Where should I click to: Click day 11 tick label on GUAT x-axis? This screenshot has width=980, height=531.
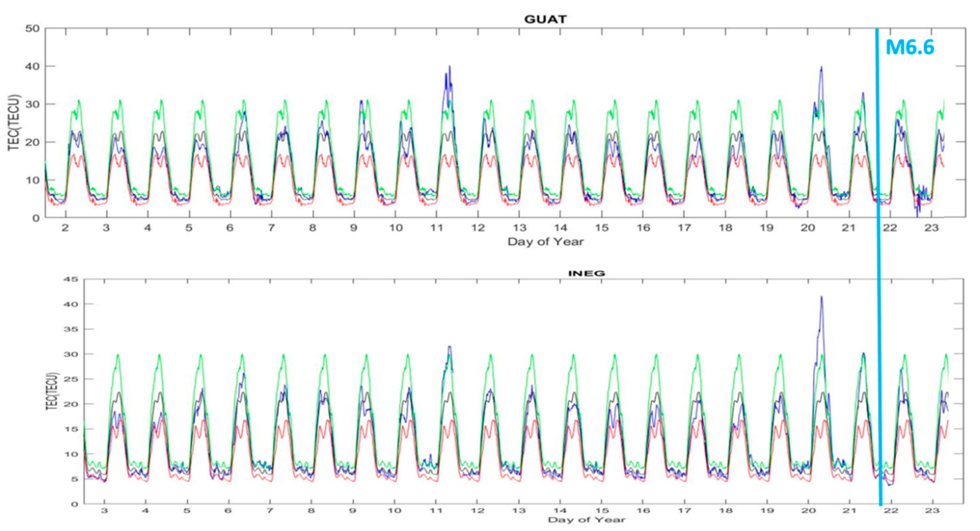pos(436,228)
